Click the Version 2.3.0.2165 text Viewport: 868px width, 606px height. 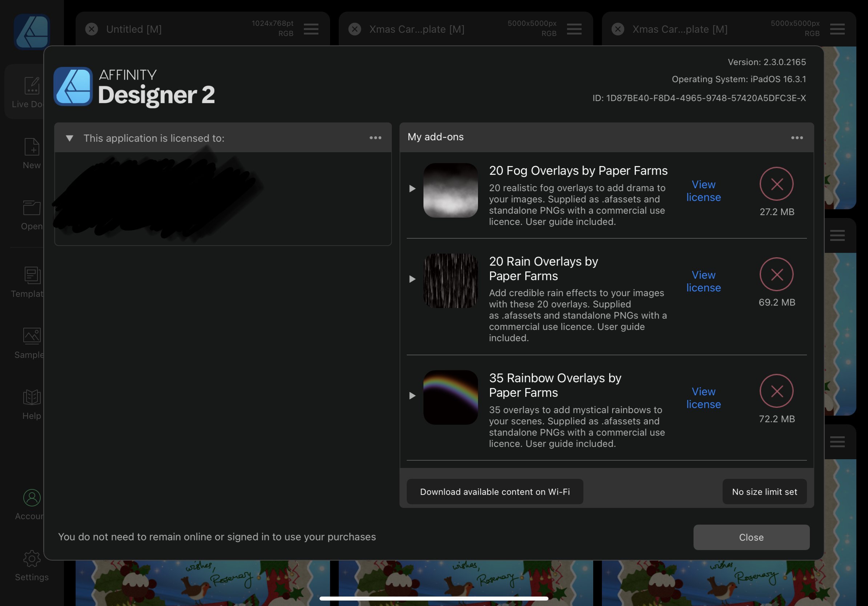pos(767,62)
